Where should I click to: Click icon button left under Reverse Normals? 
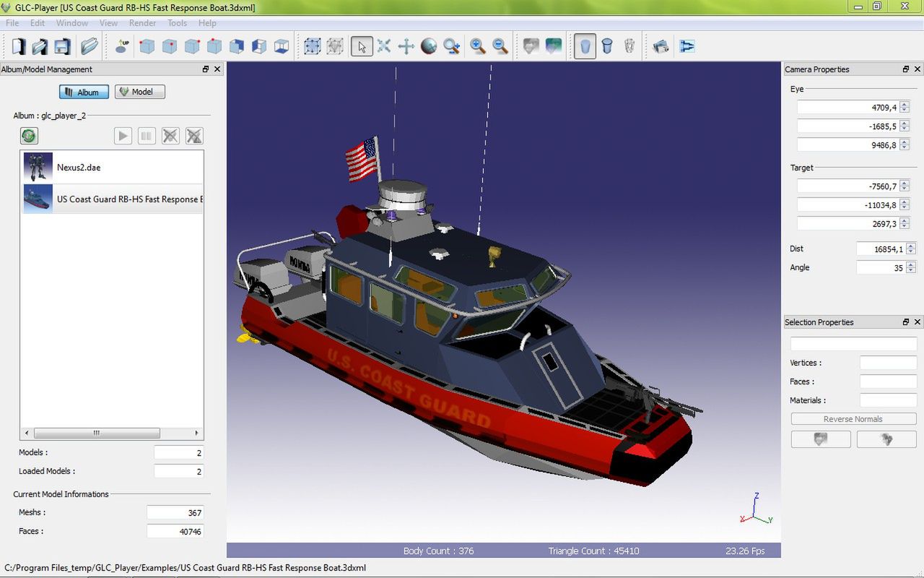tap(821, 439)
